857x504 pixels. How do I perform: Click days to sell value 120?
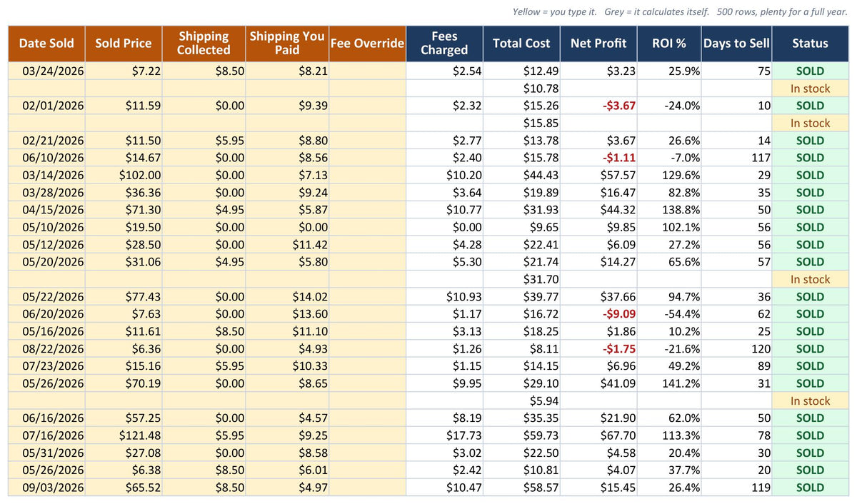point(737,348)
